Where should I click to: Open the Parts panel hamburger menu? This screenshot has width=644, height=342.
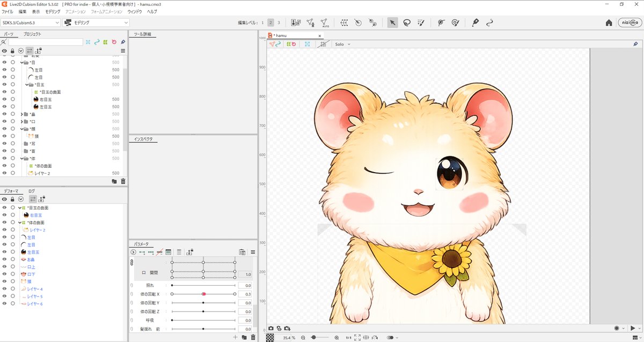[x=123, y=50]
